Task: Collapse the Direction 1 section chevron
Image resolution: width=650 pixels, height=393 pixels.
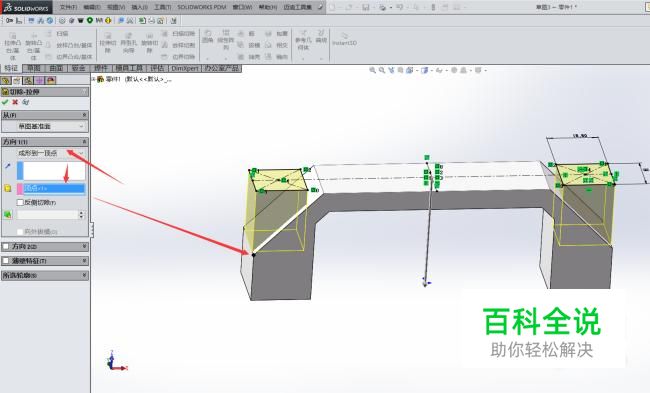Action: [84, 142]
